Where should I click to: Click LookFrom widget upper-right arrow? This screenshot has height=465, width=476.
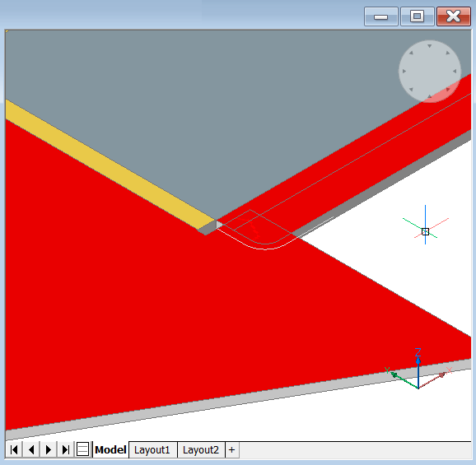click(x=448, y=53)
